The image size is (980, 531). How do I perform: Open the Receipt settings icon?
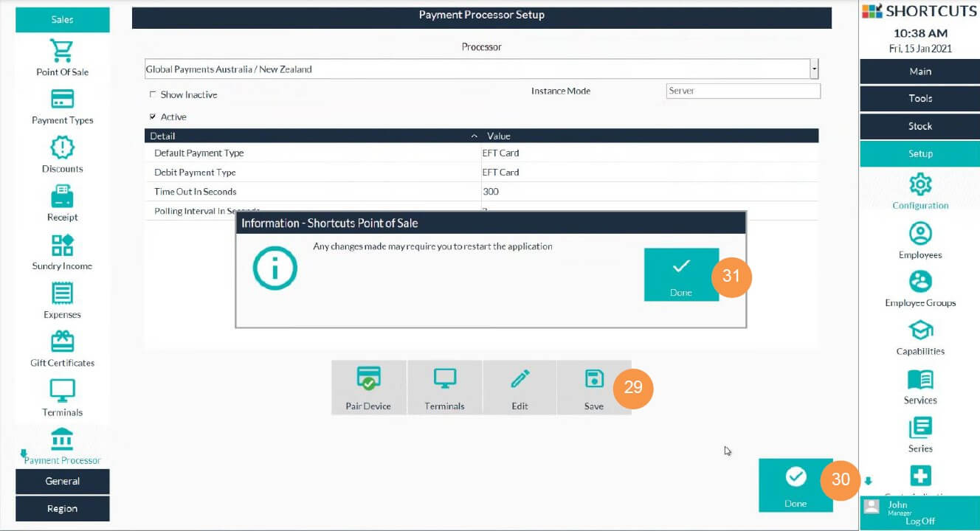[62, 196]
